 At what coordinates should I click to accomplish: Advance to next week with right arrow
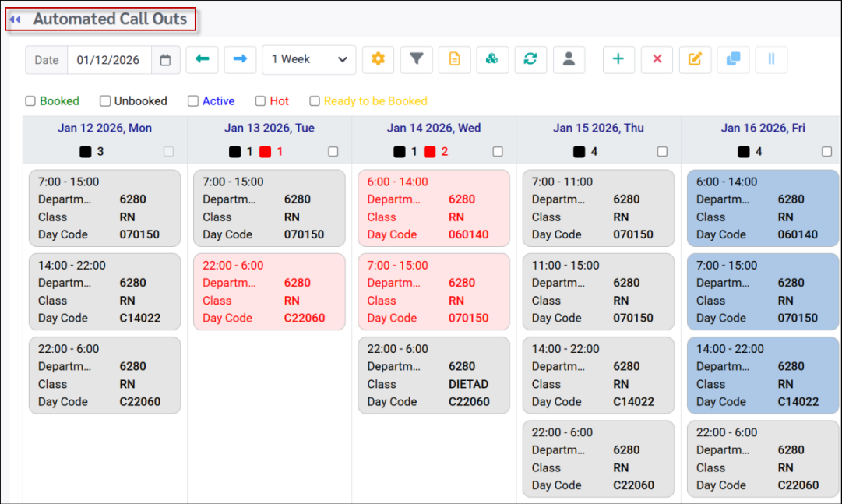[240, 60]
